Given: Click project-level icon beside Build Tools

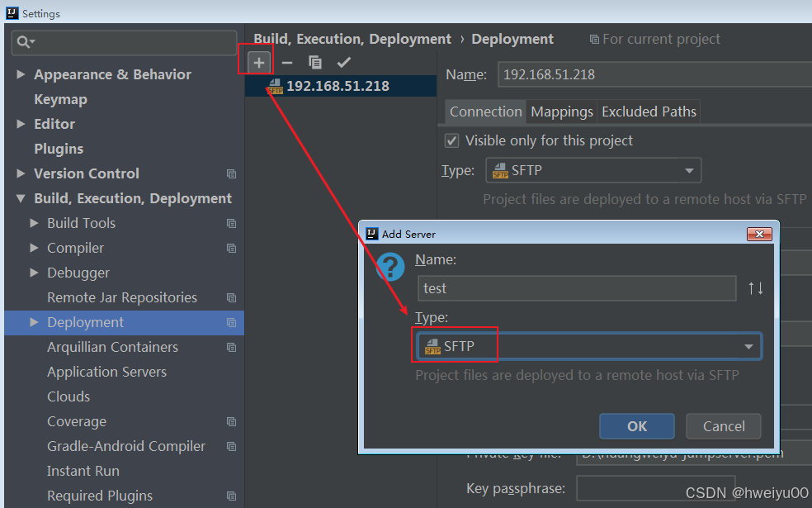Looking at the screenshot, I should (x=232, y=223).
